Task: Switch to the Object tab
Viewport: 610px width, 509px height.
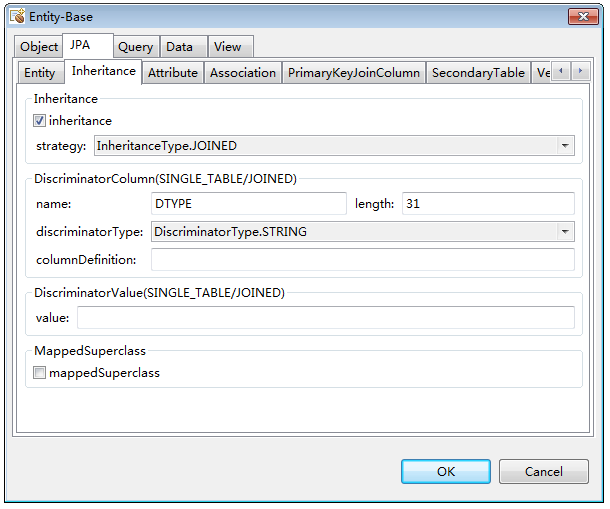Action: coord(39,47)
